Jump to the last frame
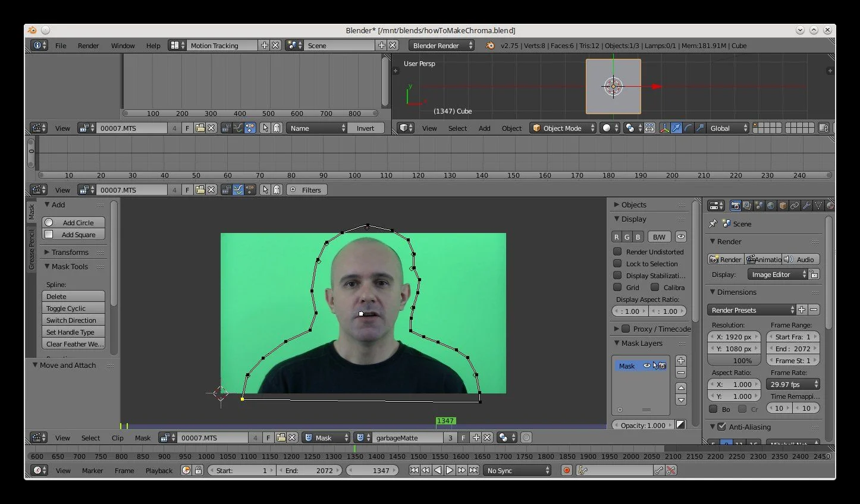This screenshot has width=860, height=504. [473, 470]
